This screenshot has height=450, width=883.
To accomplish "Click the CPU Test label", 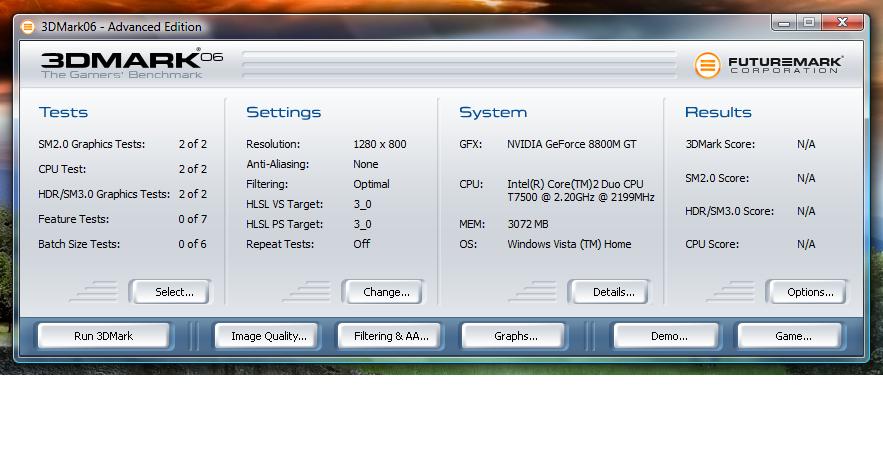I will (x=62, y=169).
